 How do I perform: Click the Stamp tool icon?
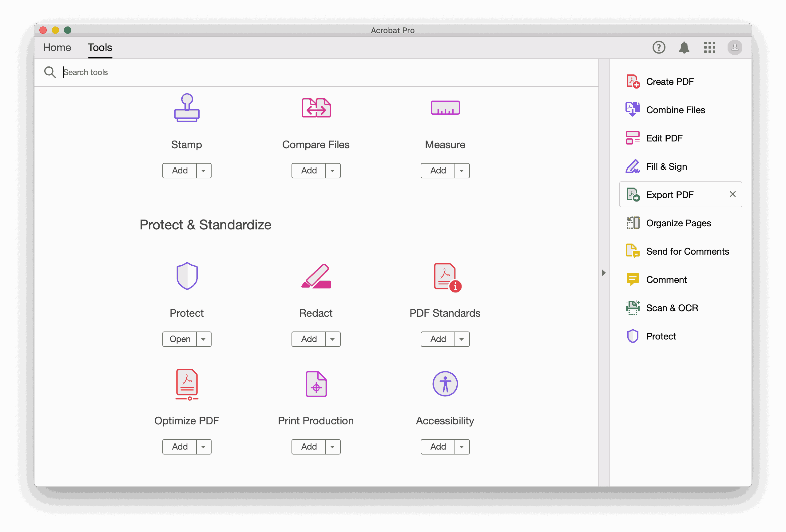click(x=187, y=108)
